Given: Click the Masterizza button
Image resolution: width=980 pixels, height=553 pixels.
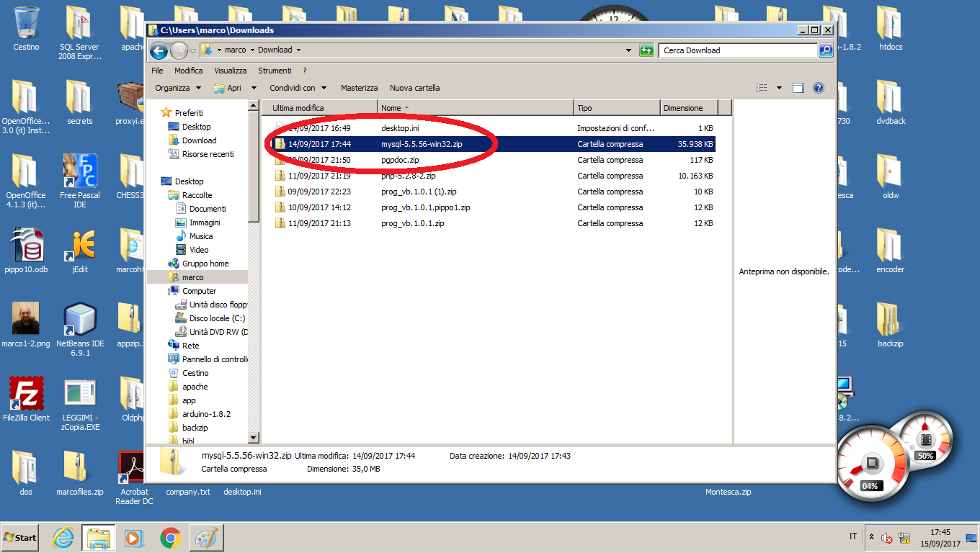Looking at the screenshot, I should click(x=359, y=88).
